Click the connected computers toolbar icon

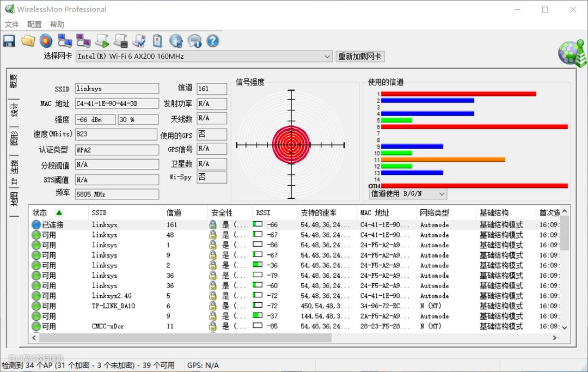coord(65,41)
